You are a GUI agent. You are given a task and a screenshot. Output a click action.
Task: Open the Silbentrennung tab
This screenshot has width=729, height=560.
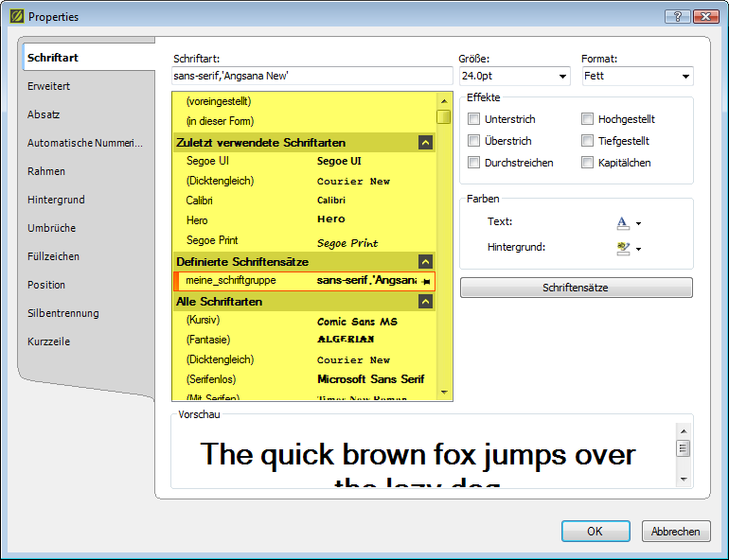click(63, 313)
